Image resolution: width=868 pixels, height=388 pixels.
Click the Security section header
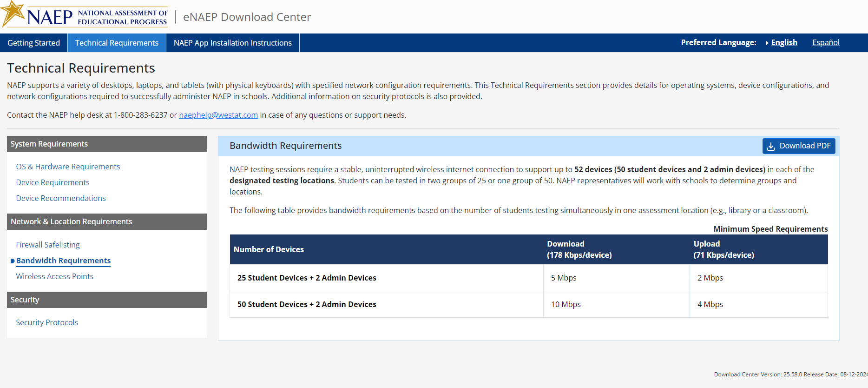point(107,300)
